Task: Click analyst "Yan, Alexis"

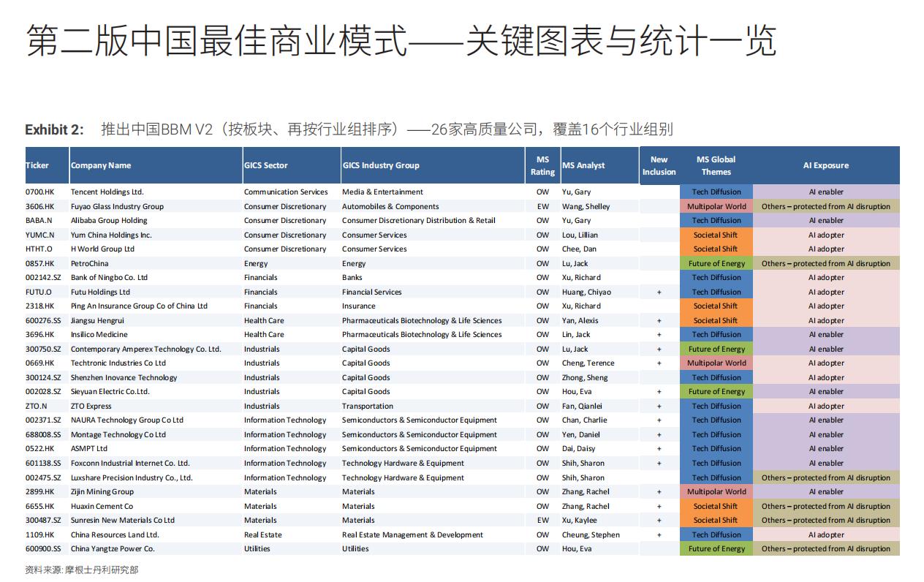Action: pyautogui.click(x=580, y=320)
